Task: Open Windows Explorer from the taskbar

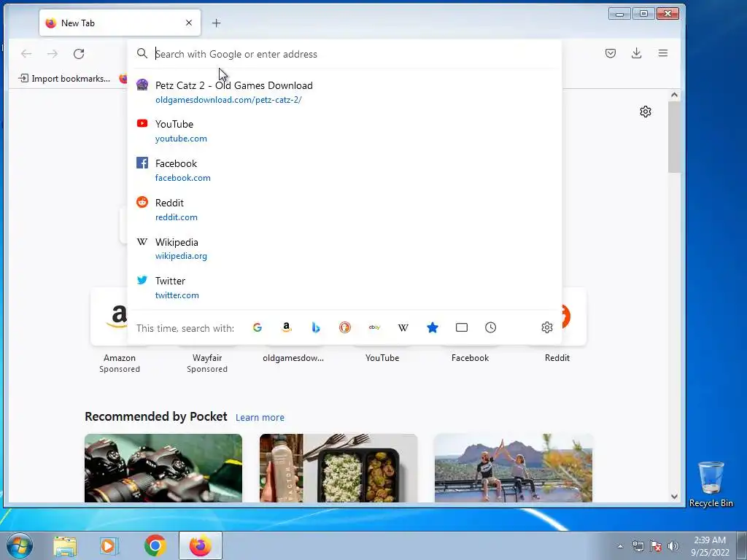Action: (x=65, y=545)
